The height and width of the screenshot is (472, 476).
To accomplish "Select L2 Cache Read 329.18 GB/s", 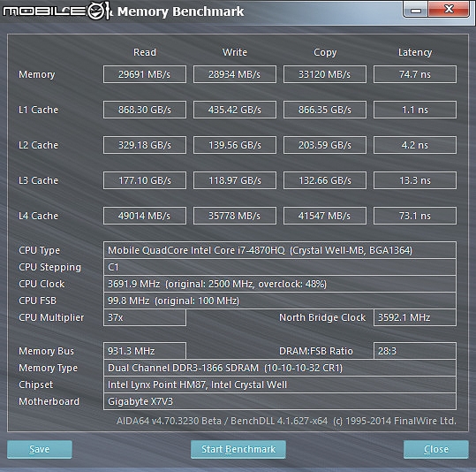I will pos(145,145).
